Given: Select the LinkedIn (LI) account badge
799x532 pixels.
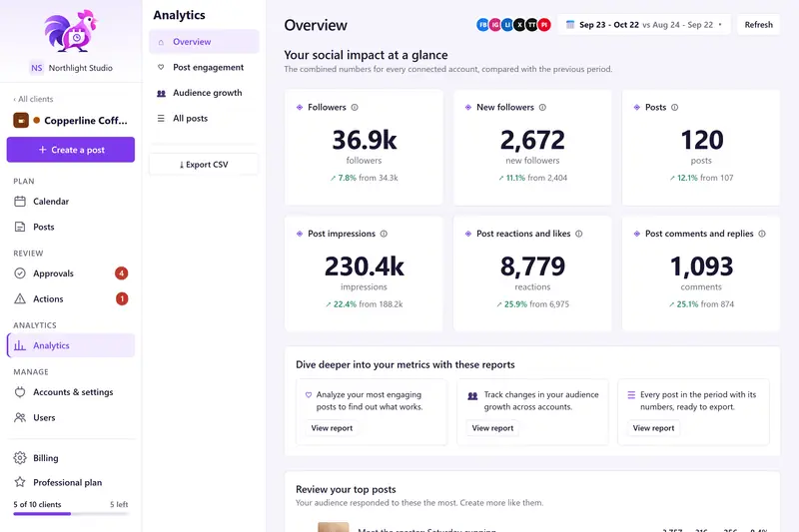Looking at the screenshot, I should click(x=507, y=24).
